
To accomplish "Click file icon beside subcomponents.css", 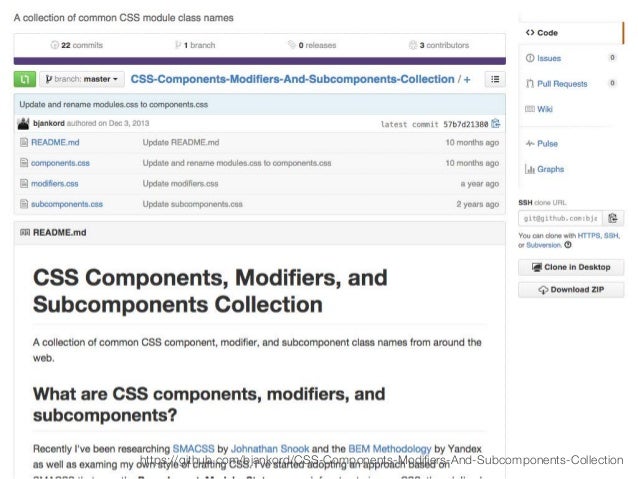I will pos(24,204).
